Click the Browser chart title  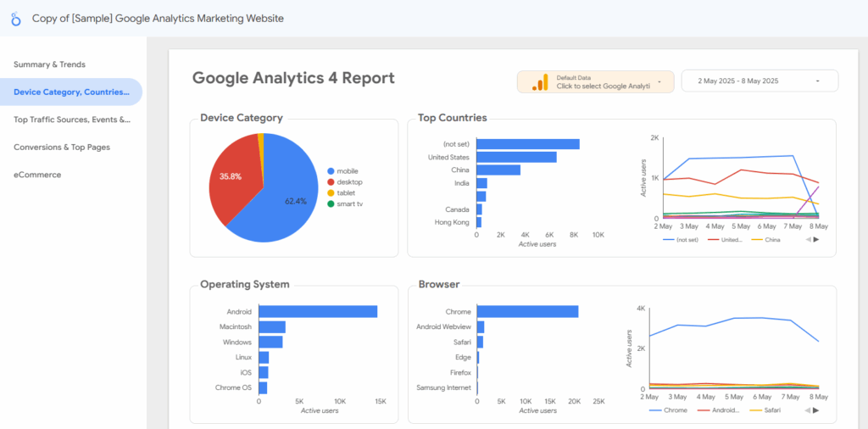(x=439, y=285)
